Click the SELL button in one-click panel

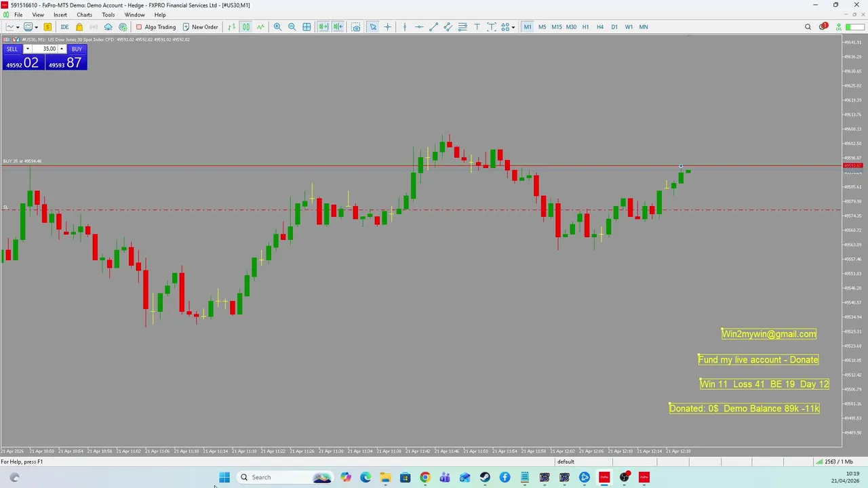[x=12, y=49]
